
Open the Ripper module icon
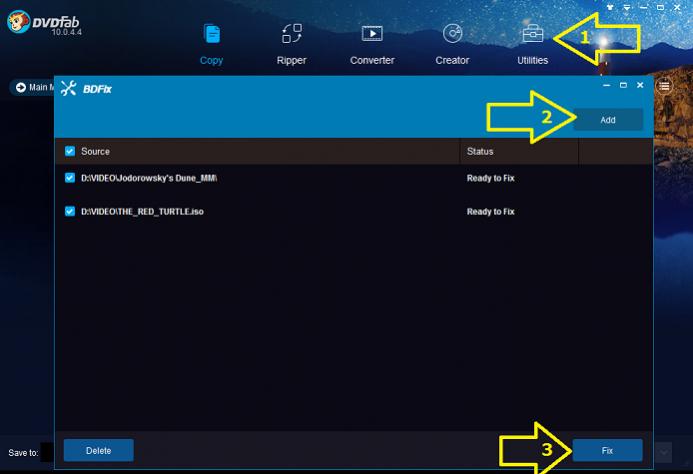coord(292,34)
